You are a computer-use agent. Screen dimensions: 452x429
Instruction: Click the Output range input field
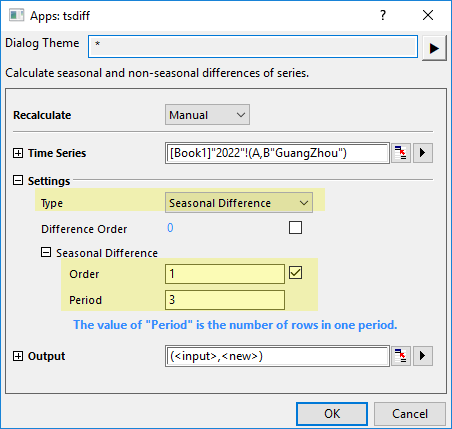click(277, 356)
